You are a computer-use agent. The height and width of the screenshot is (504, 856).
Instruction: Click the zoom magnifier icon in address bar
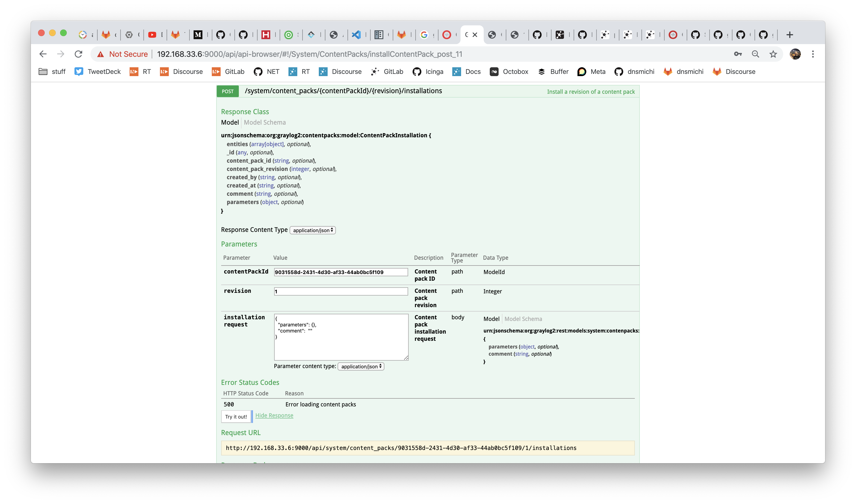[x=755, y=54]
